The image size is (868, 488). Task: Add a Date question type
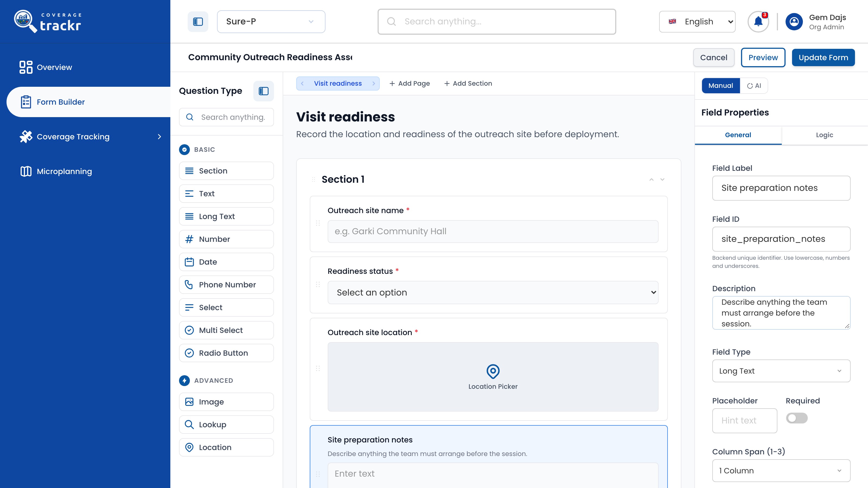pos(226,262)
